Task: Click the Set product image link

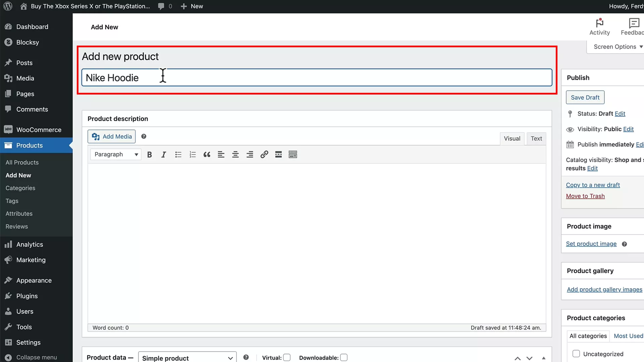Action: coord(591,244)
